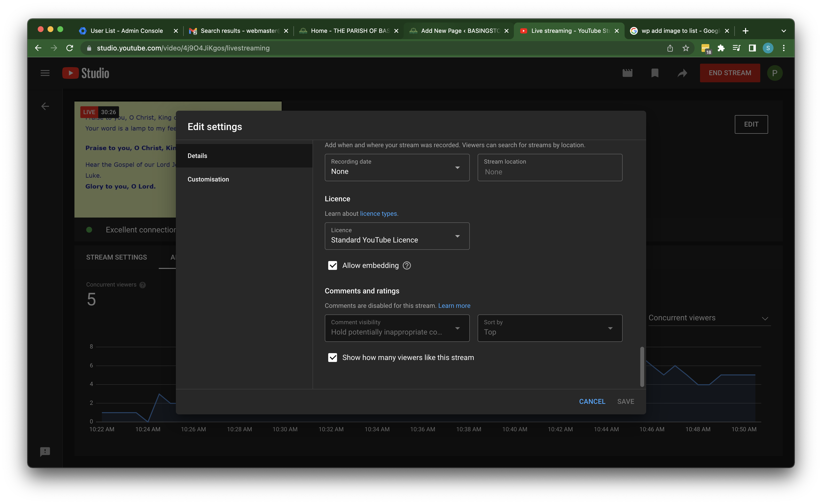The height and width of the screenshot is (504, 822).
Task: Click the YouTube Studio logo
Action: click(86, 73)
